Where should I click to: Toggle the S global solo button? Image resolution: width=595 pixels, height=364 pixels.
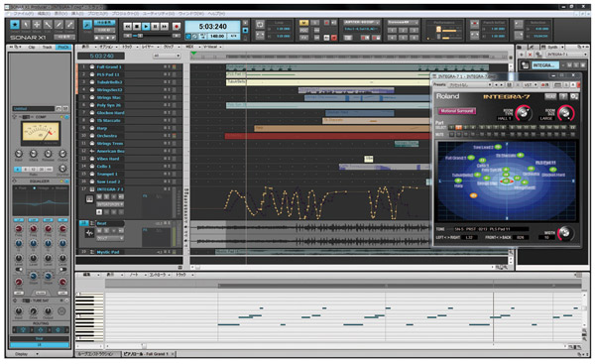(x=315, y=23)
